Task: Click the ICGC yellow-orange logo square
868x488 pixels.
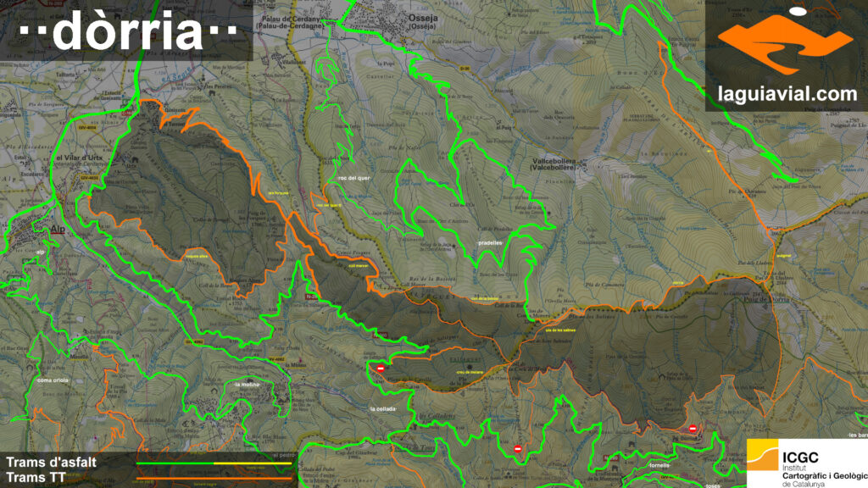Action: tap(762, 455)
